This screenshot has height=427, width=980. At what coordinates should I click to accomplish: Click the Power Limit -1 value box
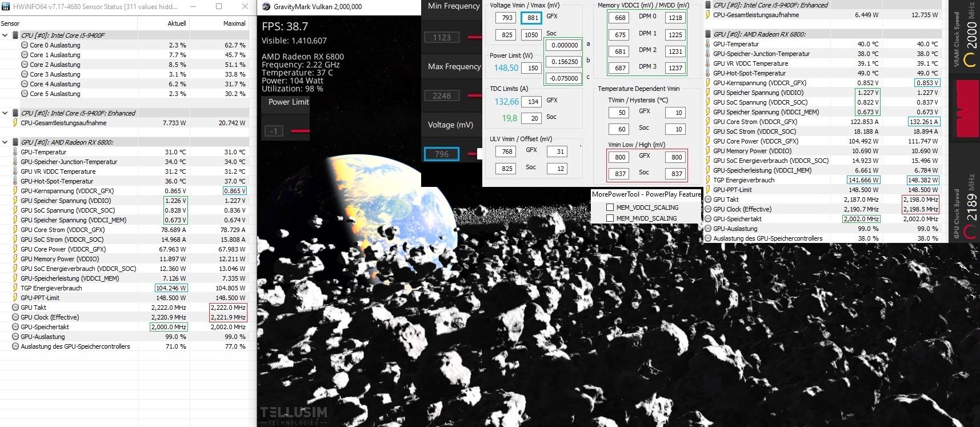[x=274, y=131]
